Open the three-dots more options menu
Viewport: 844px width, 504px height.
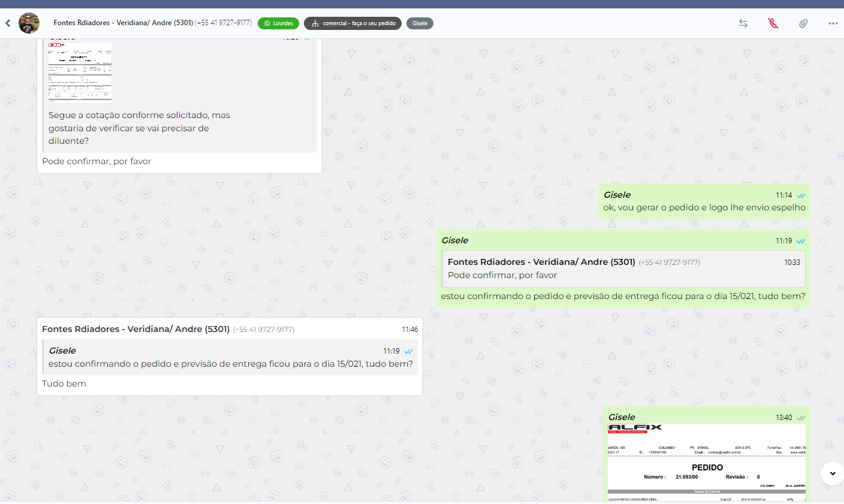coord(833,23)
